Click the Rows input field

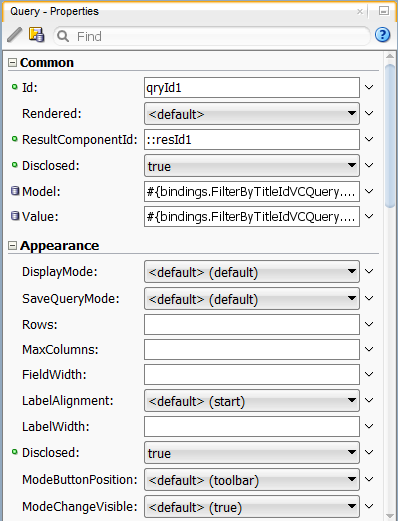click(x=252, y=324)
